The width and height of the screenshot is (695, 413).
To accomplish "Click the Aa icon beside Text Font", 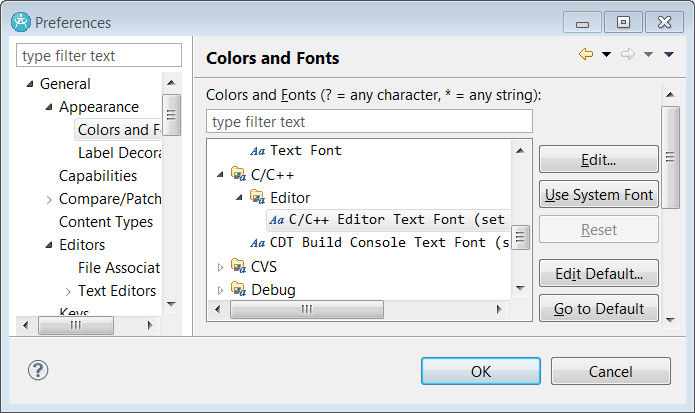I will [258, 151].
